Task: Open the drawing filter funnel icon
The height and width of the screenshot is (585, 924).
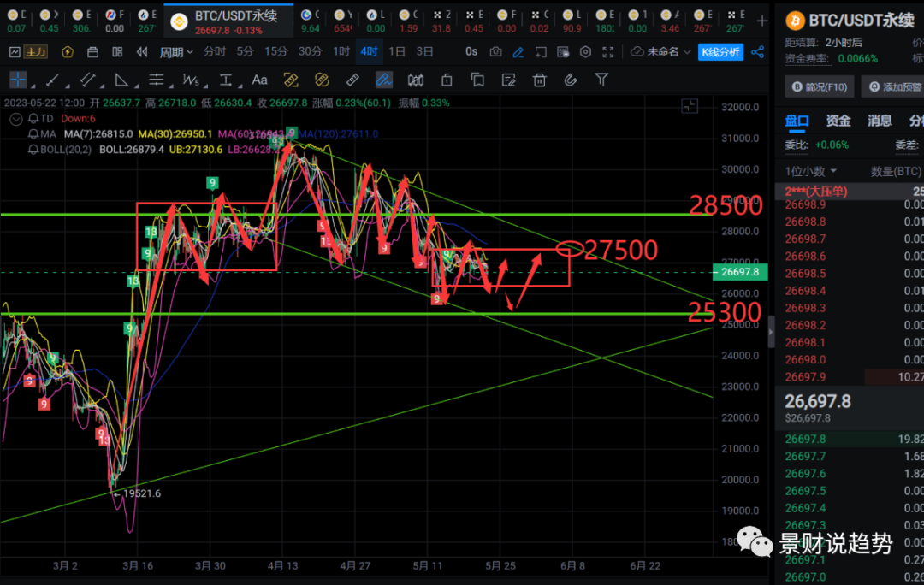Action: click(601, 80)
